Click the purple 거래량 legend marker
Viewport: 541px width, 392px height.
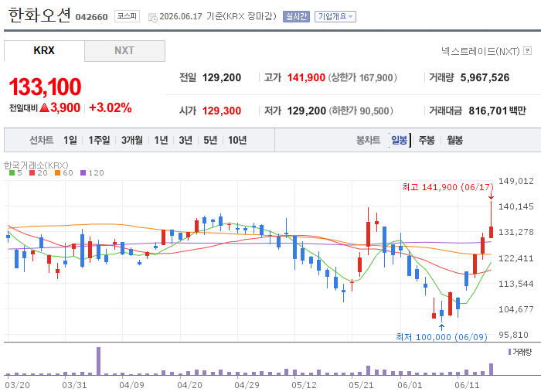509,352
